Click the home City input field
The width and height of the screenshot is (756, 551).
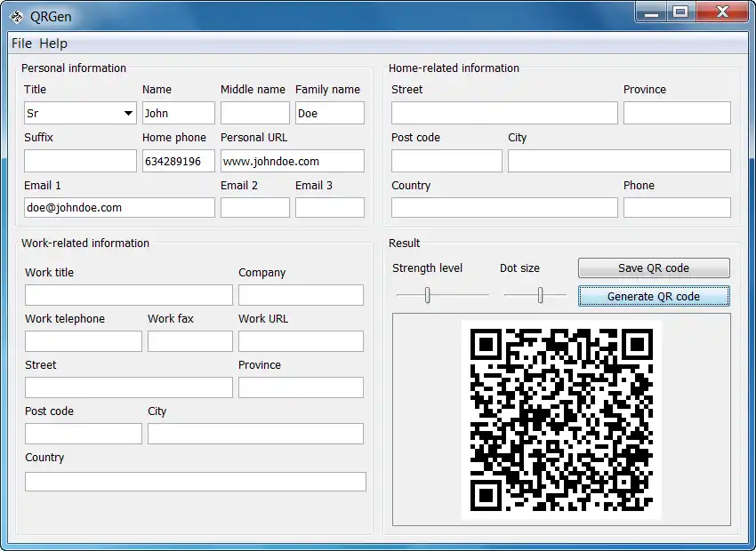click(x=619, y=161)
